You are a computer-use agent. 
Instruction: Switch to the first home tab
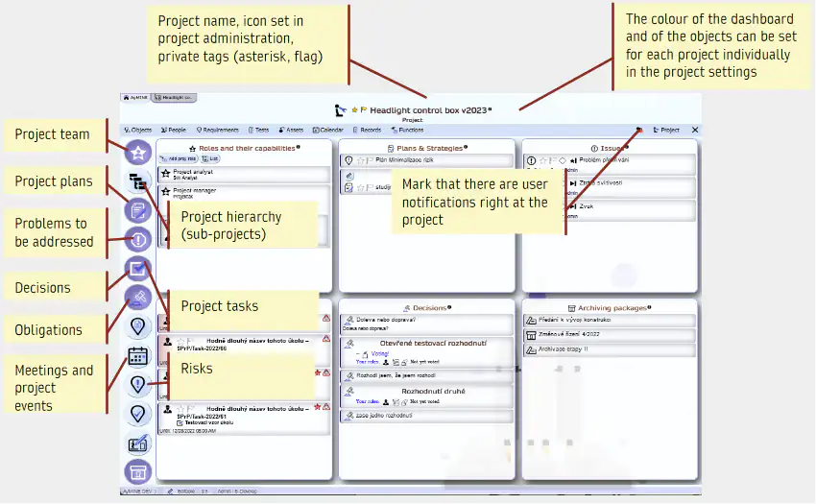tap(135, 97)
